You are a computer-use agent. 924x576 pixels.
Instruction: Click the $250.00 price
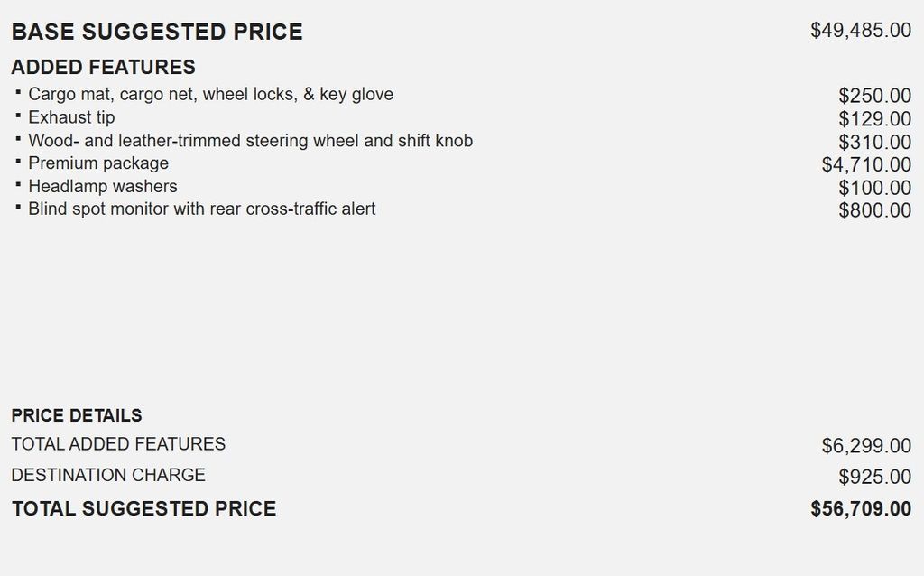874,96
